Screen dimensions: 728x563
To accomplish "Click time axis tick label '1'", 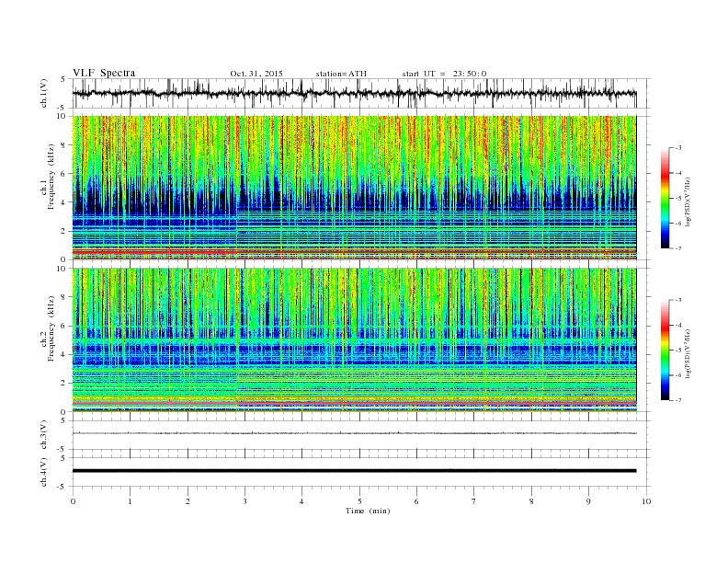I will (131, 501).
